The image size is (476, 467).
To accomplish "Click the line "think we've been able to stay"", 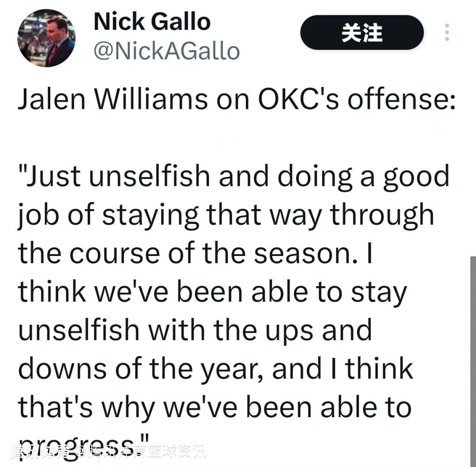I will [212, 292].
